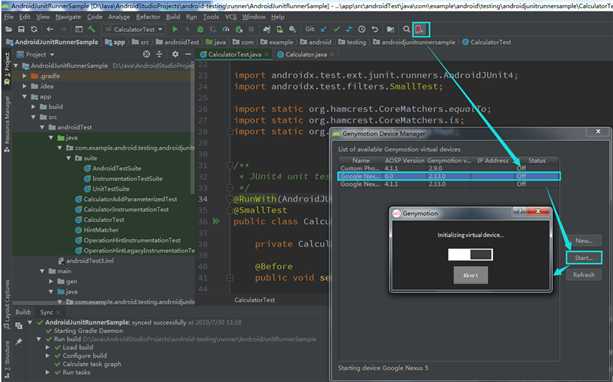Screen dimensions: 613x382
Task: Collapse the androidTest folder node
Action: (42, 127)
